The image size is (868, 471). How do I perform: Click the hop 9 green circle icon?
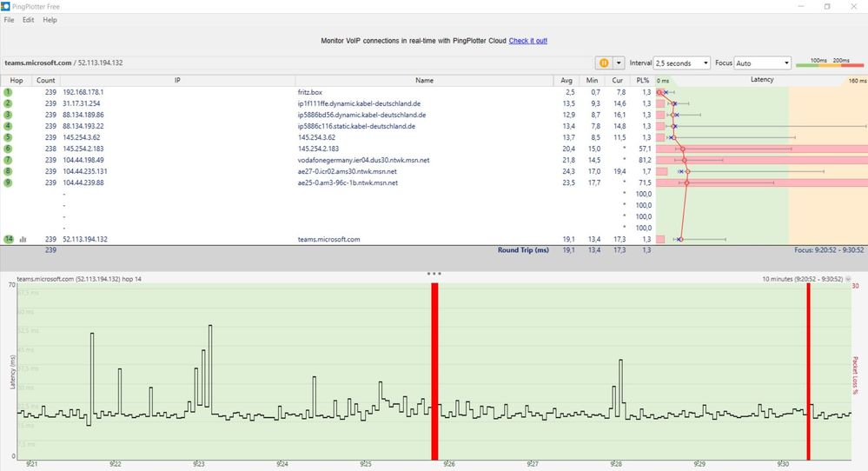(x=8, y=182)
